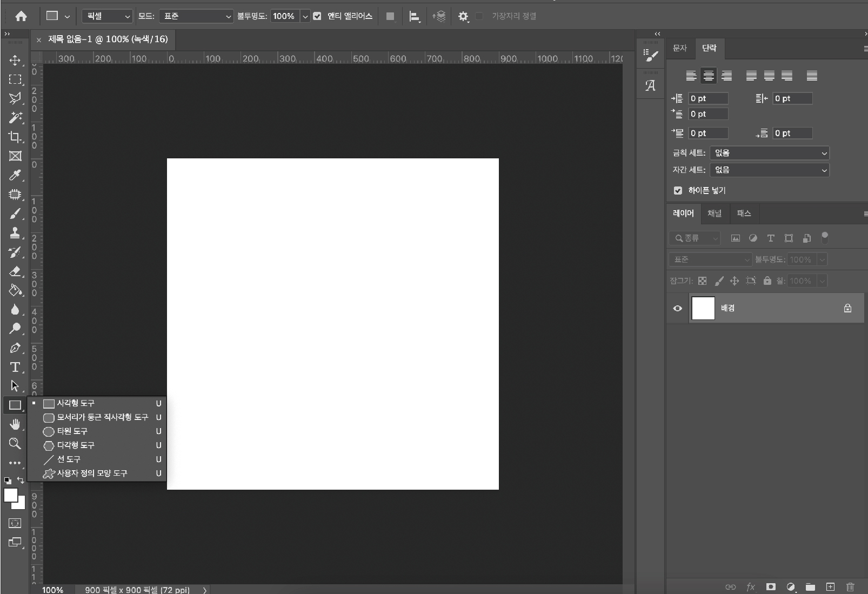
Task: Select the Brush tool
Action: [x=15, y=213]
